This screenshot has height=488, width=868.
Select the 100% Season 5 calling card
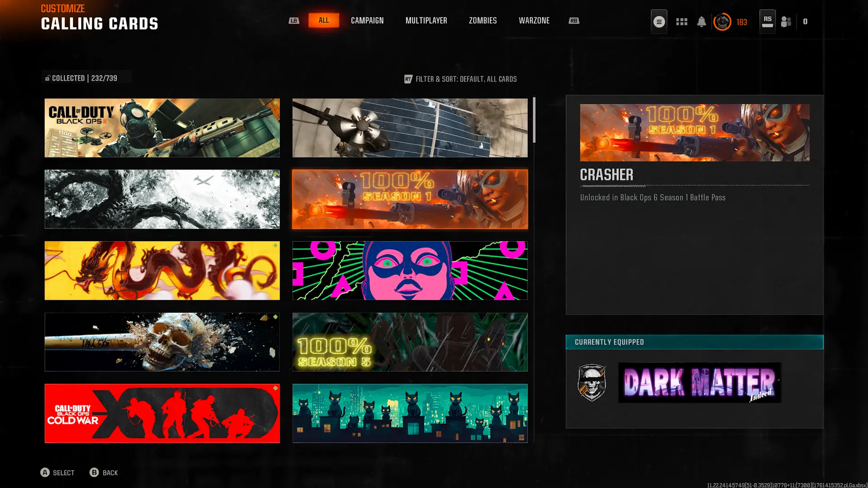(410, 342)
